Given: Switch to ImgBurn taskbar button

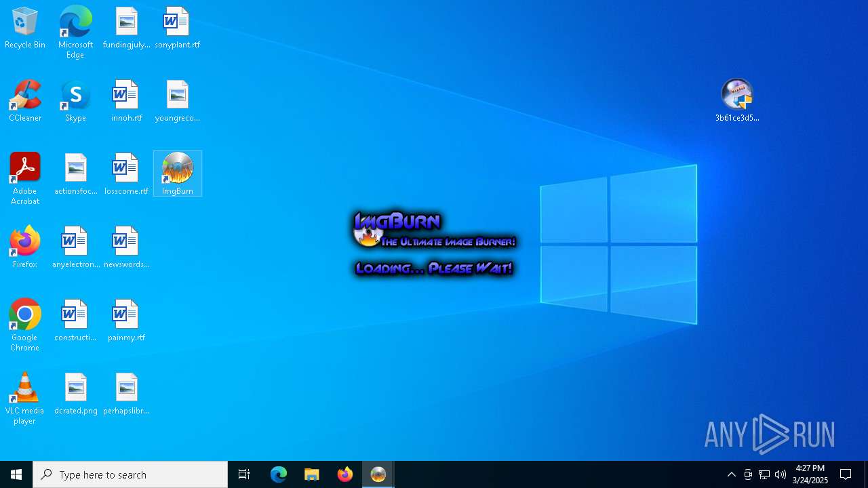Looking at the screenshot, I should [x=378, y=474].
